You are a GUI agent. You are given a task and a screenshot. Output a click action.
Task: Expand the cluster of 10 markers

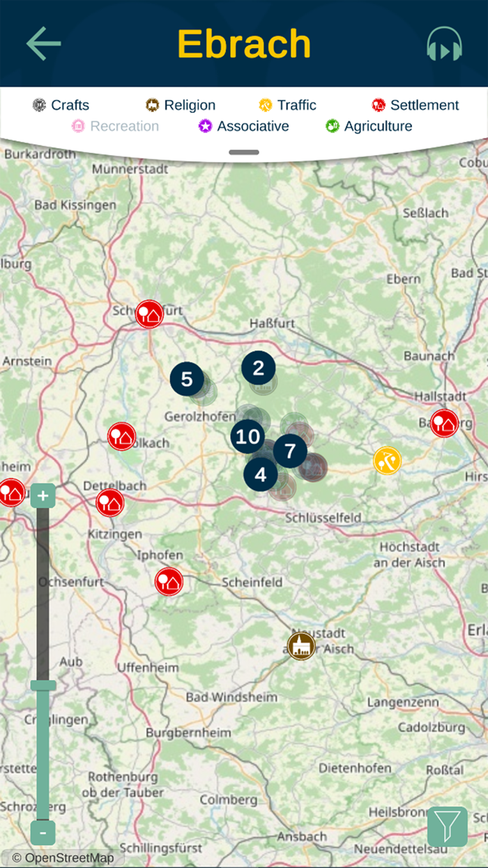247,437
